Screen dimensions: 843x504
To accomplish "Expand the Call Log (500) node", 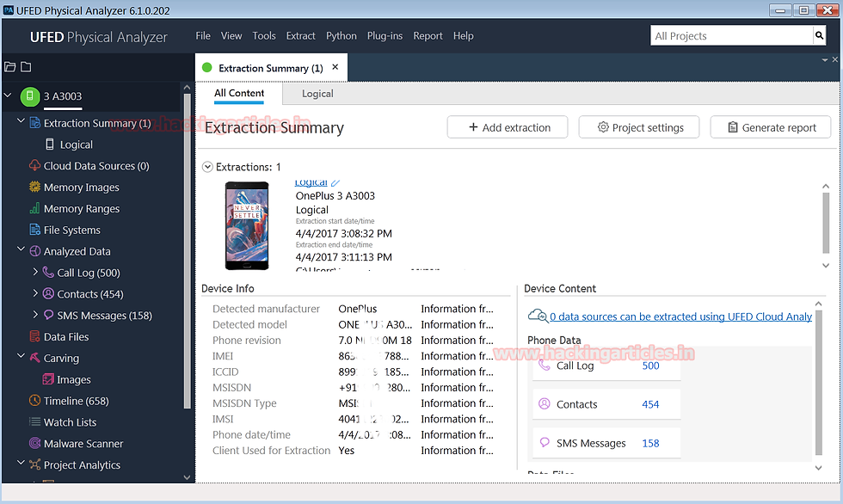I will [x=35, y=272].
